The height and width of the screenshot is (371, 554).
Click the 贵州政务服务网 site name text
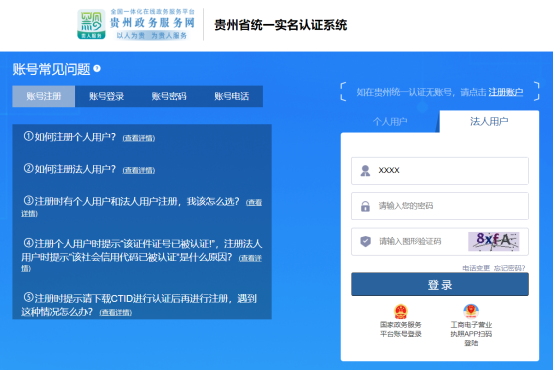pyautogui.click(x=152, y=23)
